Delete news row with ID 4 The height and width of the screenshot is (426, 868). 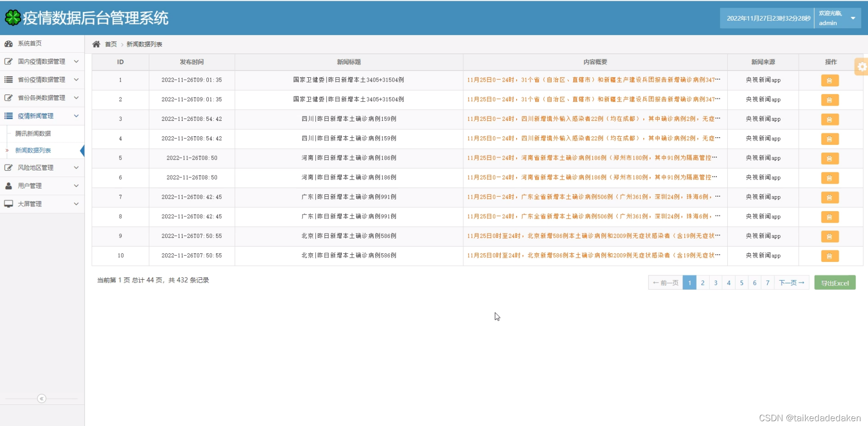pyautogui.click(x=830, y=139)
